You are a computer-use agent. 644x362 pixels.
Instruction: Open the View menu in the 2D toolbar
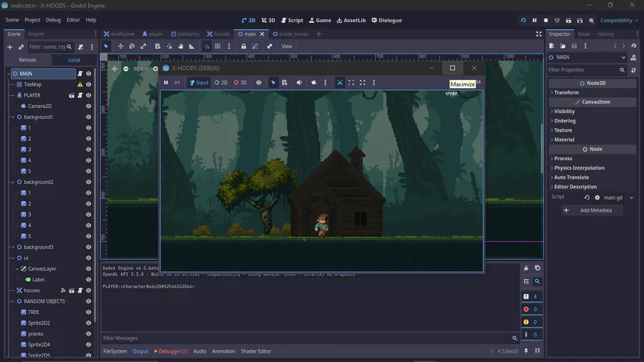point(287,47)
